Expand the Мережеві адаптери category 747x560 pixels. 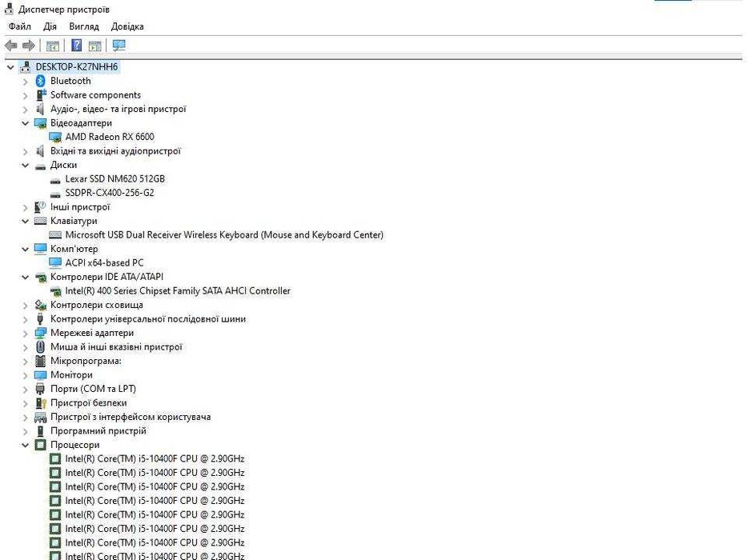[x=26, y=334]
